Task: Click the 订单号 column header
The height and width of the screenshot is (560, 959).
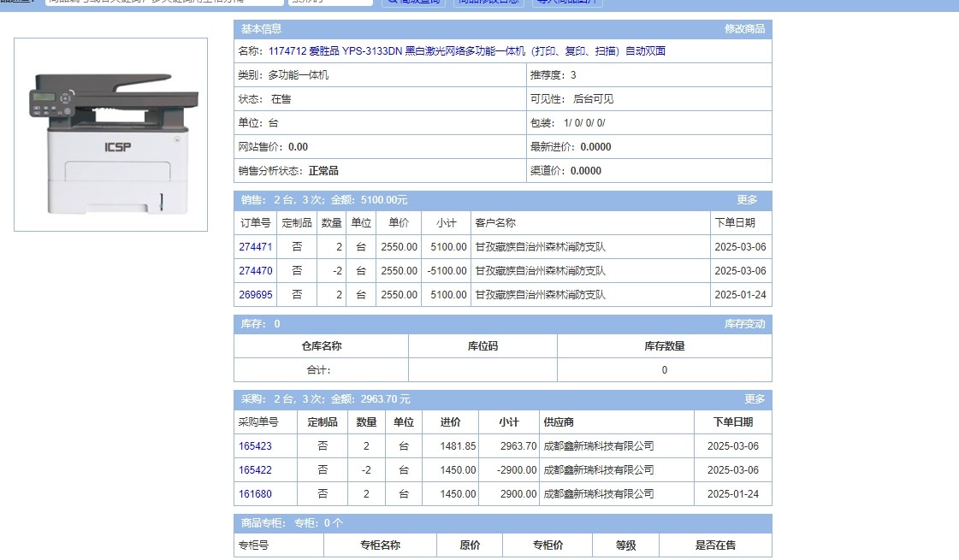Action: tap(255, 223)
